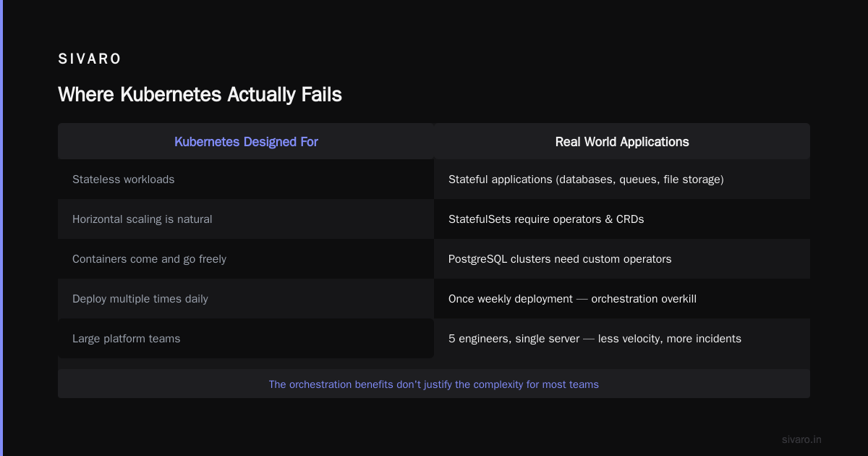
Task: Click the 'Deploy multiple times daily' cell
Action: pos(246,298)
